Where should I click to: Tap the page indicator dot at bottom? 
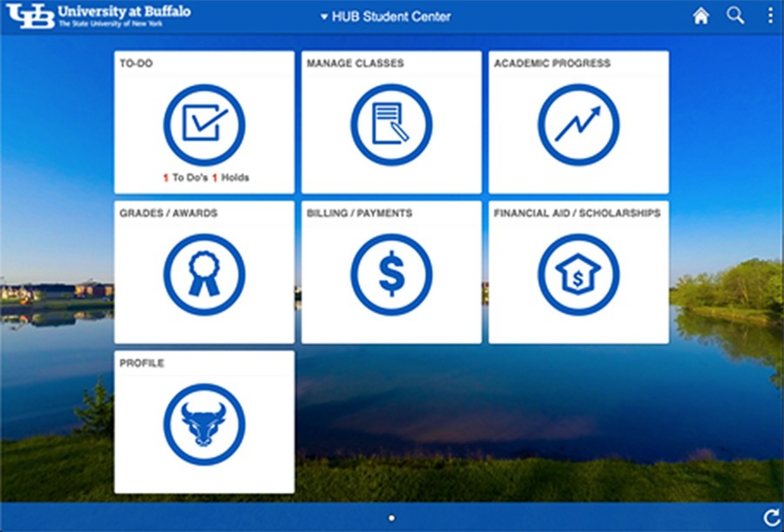point(391,517)
